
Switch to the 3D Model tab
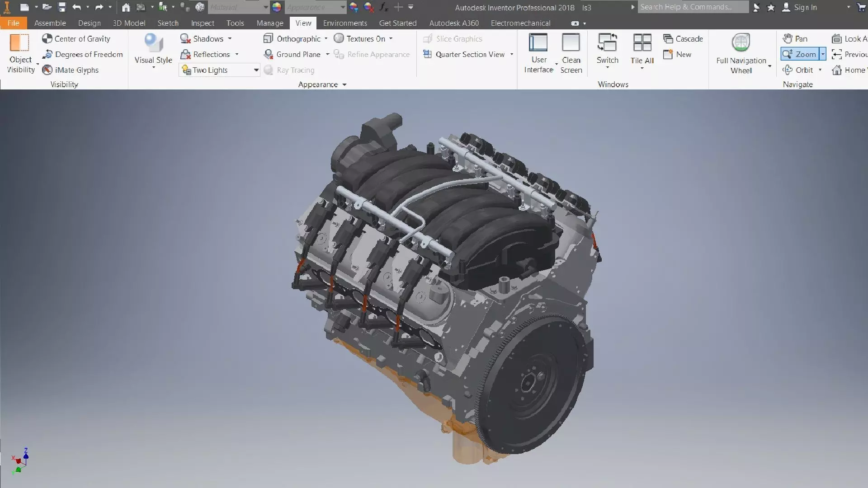coord(129,23)
